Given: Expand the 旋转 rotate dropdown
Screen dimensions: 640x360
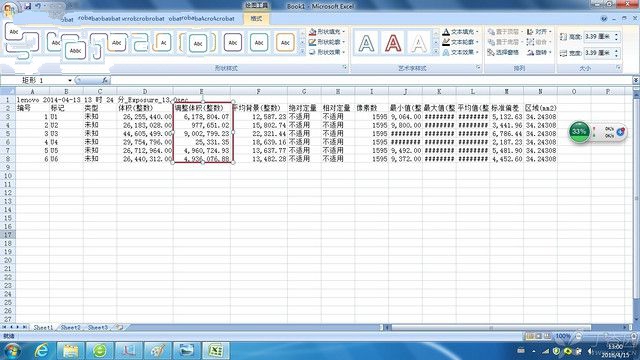Looking at the screenshot, I should [539, 52].
